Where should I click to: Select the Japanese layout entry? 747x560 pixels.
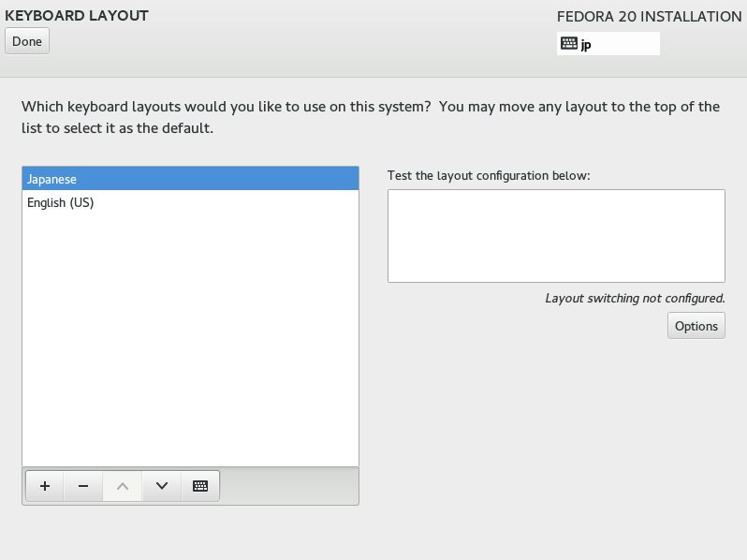point(191,179)
